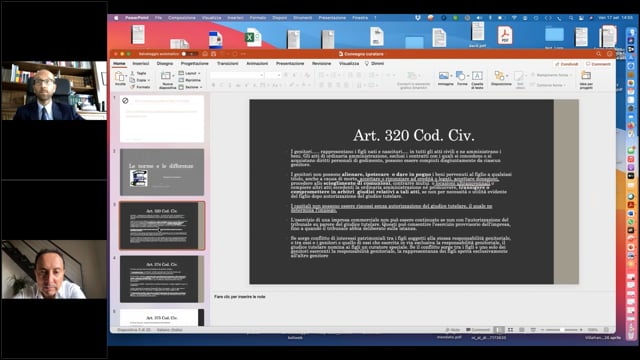
Task: Click the Condividi share button
Action: (567, 64)
